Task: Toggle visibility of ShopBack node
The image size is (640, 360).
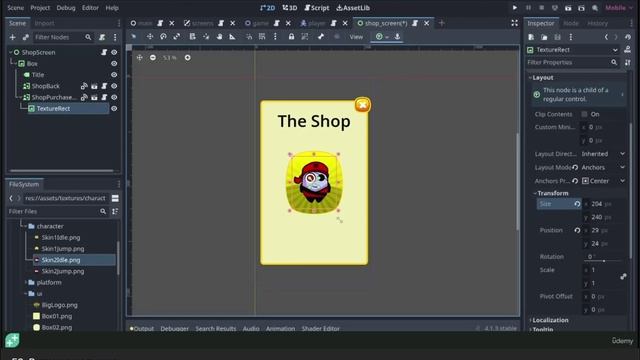Action: (x=114, y=86)
